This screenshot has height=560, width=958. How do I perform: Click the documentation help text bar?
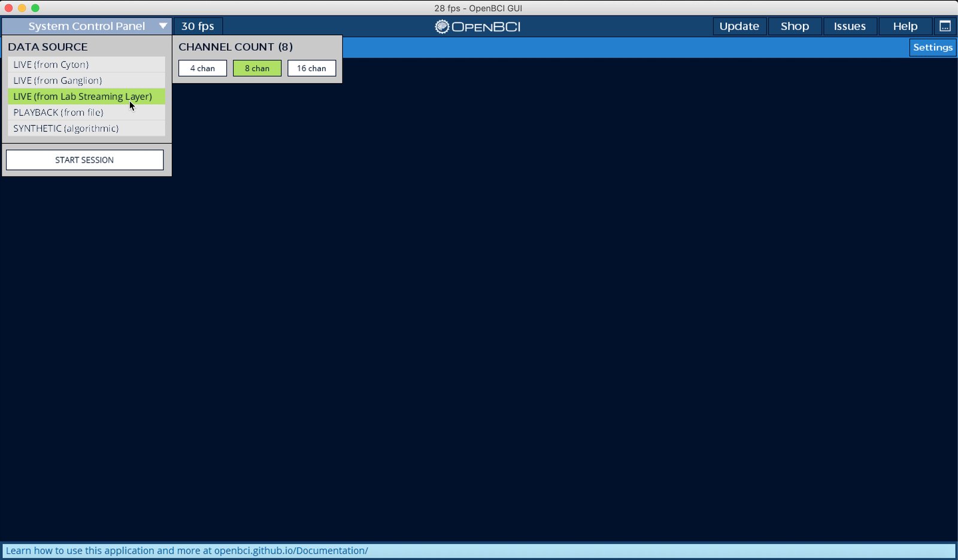[x=479, y=550]
